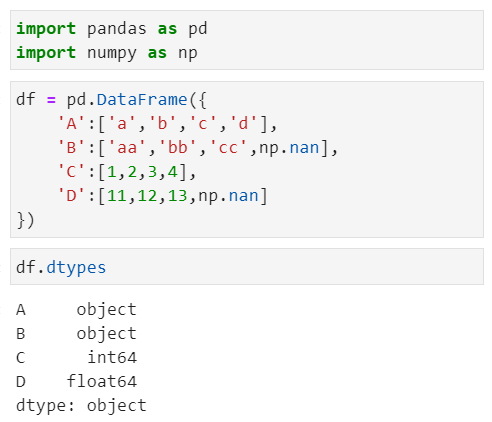Click the column 'B' line with np.nan
The width and height of the screenshot is (492, 422).
pyautogui.click(x=198, y=148)
